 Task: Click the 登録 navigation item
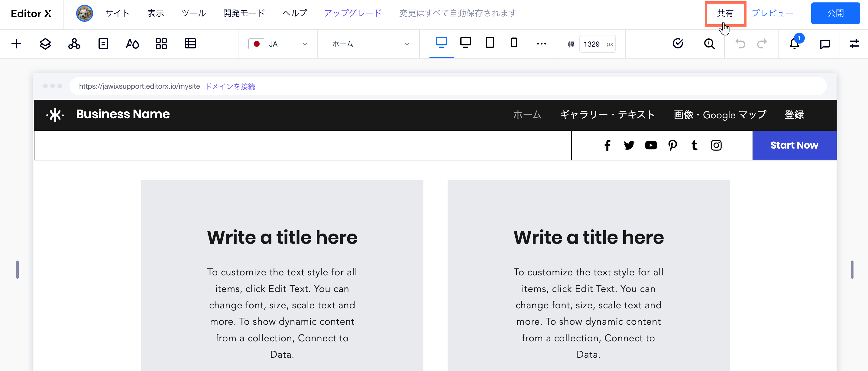click(x=794, y=115)
